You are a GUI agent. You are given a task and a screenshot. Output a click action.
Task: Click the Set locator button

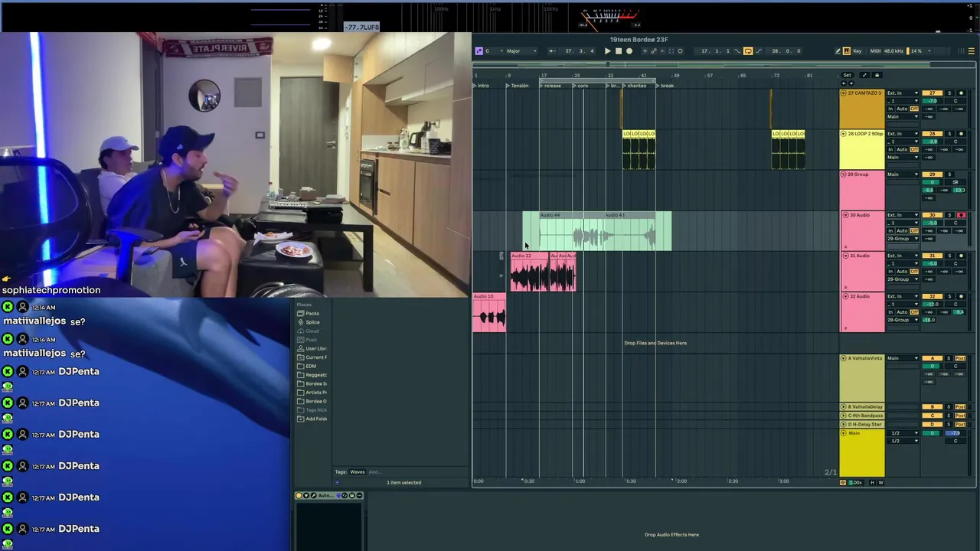click(x=847, y=75)
